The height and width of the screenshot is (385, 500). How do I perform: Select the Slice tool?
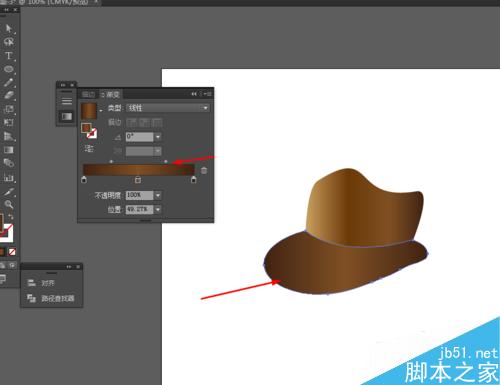click(9, 192)
